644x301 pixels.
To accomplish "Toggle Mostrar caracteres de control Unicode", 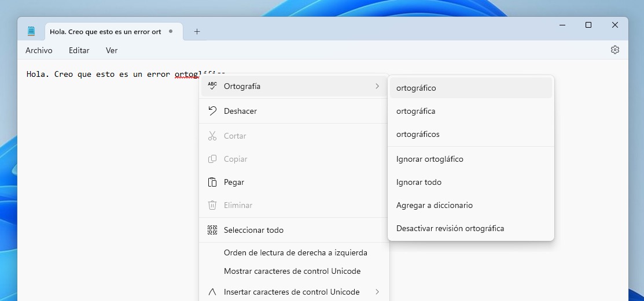I will 294,271.
